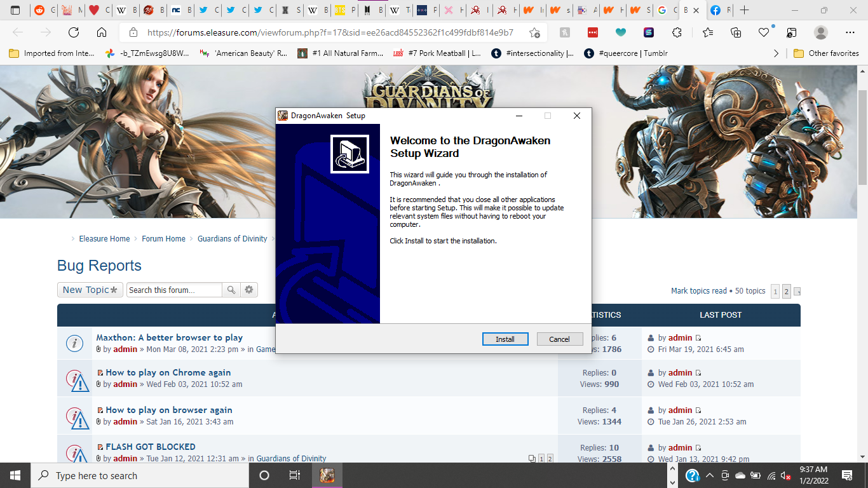Image resolution: width=868 pixels, height=488 pixels.
Task: Open Eleasure Home breadcrumb link
Action: click(104, 239)
